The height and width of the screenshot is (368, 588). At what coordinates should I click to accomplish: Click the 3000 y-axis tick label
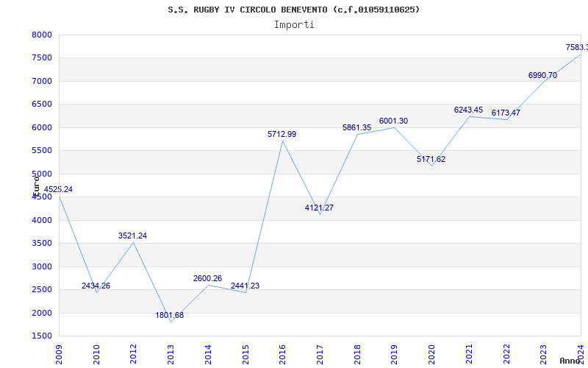pyautogui.click(x=42, y=266)
